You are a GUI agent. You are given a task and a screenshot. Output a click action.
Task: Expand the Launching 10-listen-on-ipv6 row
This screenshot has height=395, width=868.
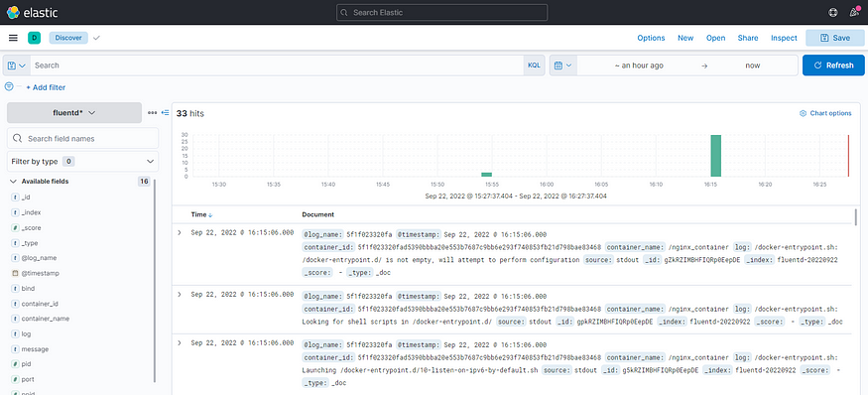[x=180, y=343]
